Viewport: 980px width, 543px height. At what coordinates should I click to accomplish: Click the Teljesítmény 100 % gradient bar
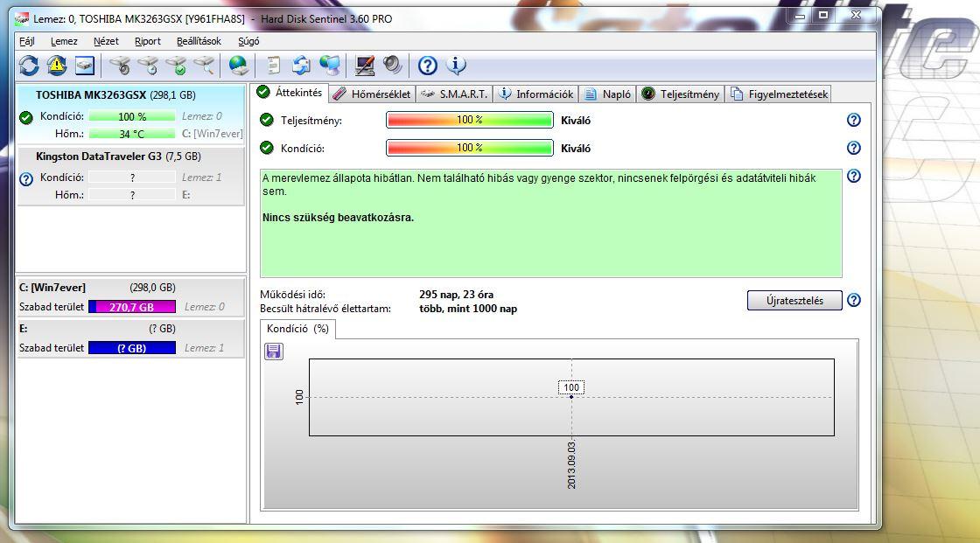pyautogui.click(x=470, y=120)
